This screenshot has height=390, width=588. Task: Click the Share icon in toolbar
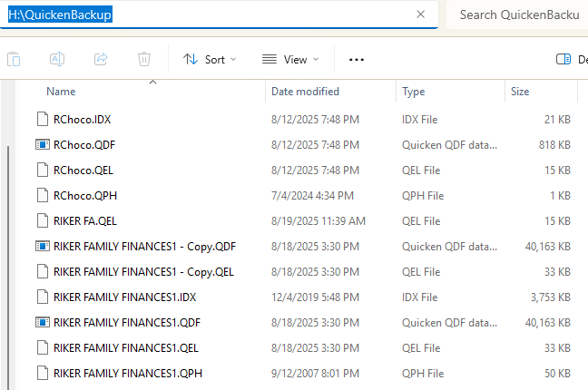pos(101,59)
